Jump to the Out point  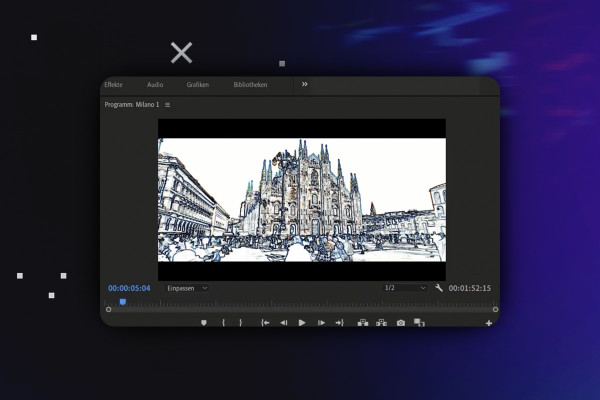click(339, 323)
